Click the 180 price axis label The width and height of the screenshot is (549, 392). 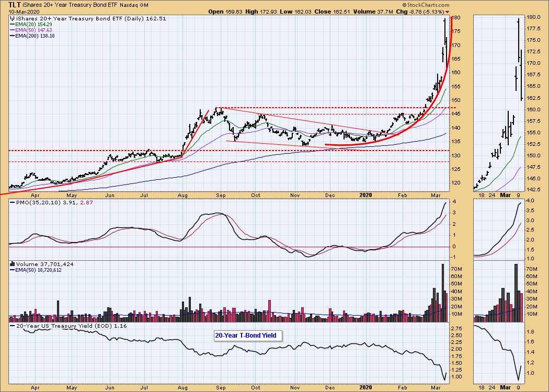pos(456,17)
